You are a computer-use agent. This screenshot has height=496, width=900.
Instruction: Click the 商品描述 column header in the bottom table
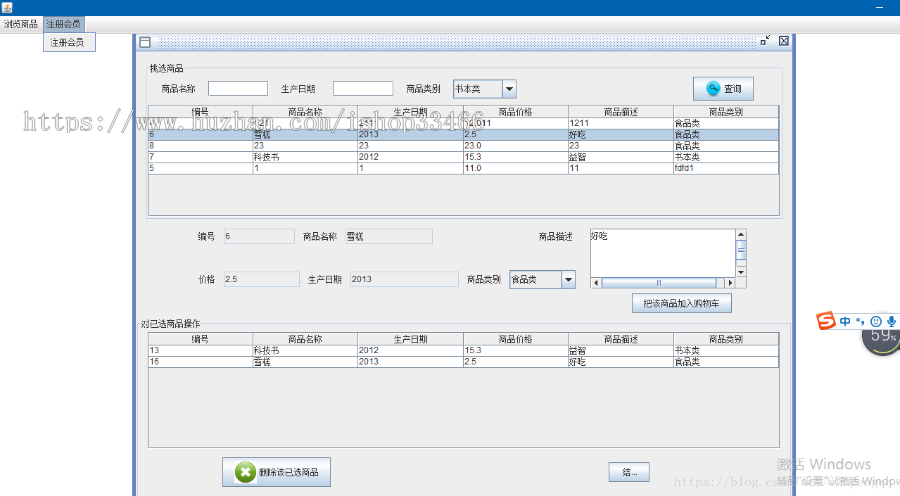[621, 339]
